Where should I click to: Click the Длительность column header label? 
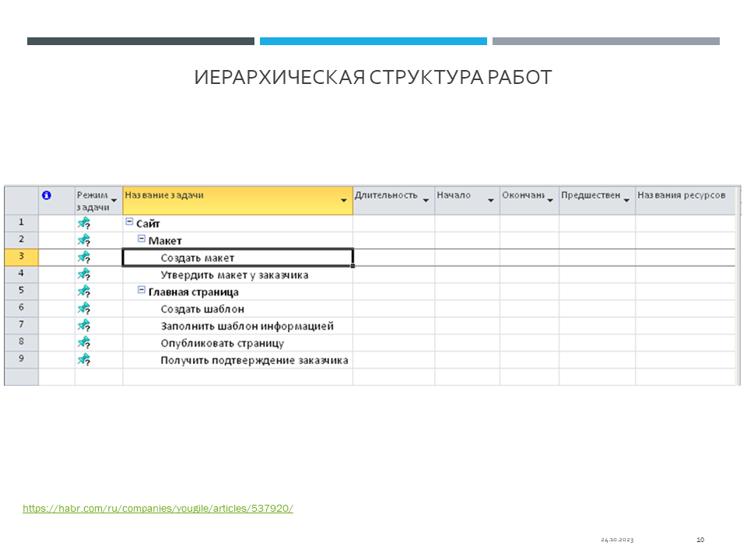pos(386,195)
